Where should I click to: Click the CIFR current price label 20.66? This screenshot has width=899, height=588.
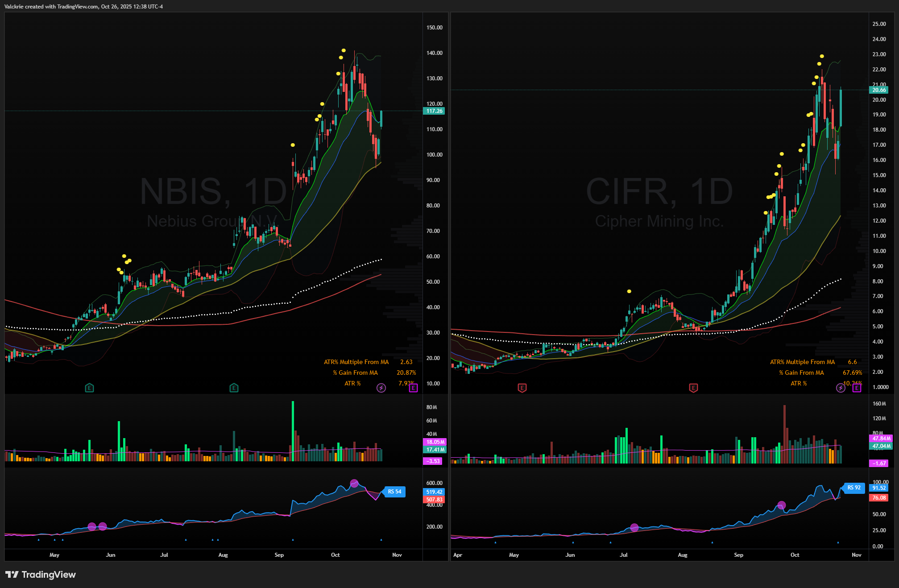point(879,90)
